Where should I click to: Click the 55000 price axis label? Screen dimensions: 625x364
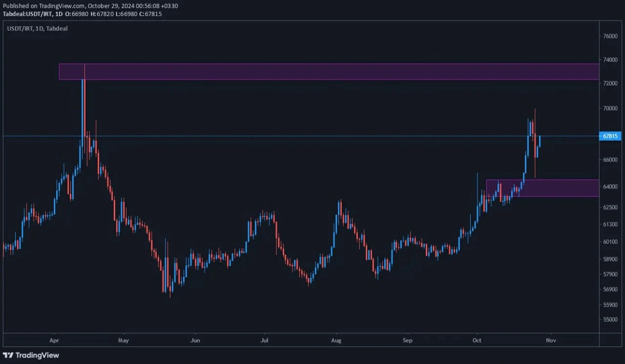pos(611,320)
